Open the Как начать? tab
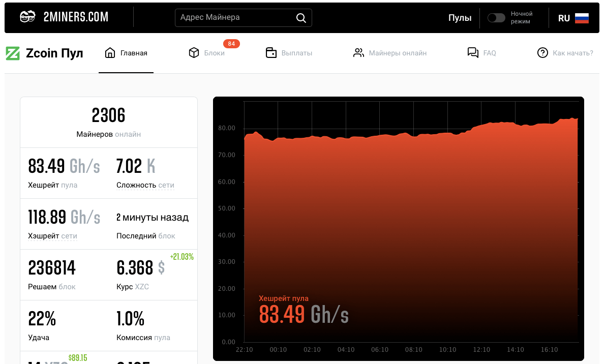The width and height of the screenshot is (605, 364). pos(572,53)
